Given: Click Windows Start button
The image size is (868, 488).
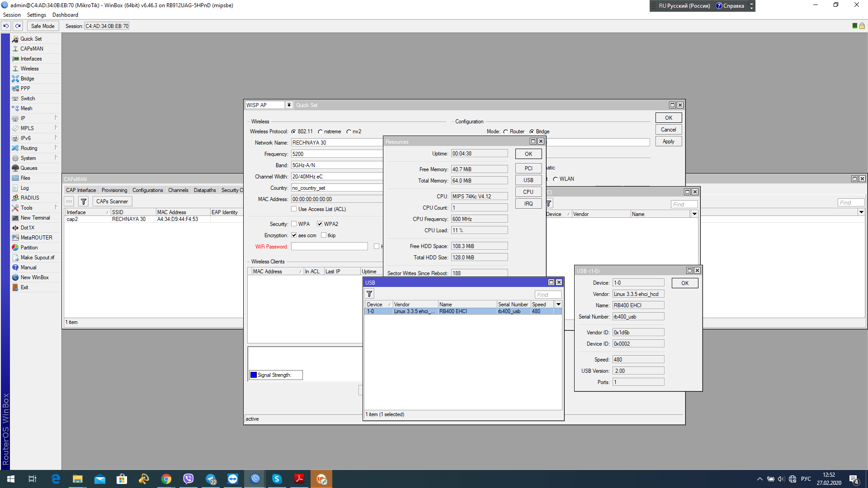Looking at the screenshot, I should (11, 479).
